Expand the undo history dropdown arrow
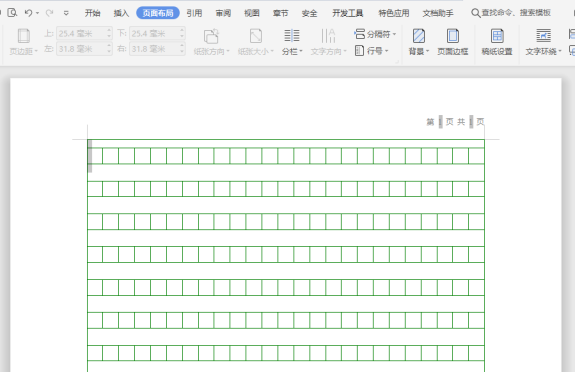576x373 pixels. pyautogui.click(x=37, y=13)
